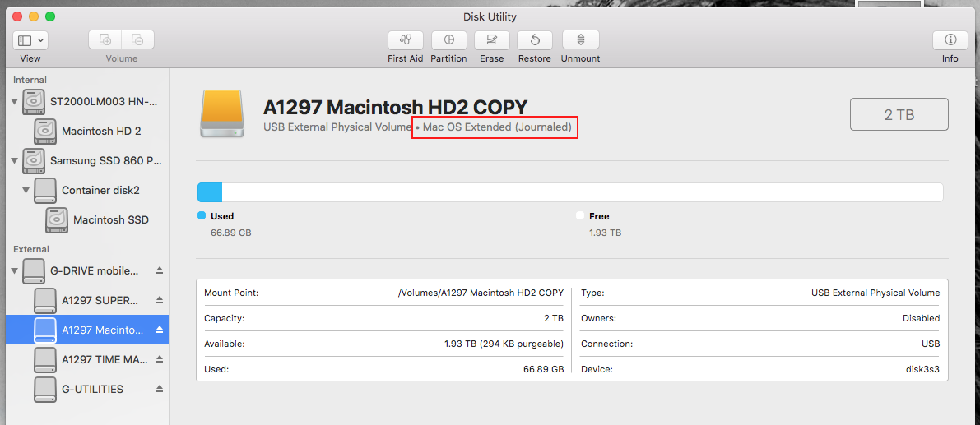Click the G-UTILITIES drive icon
The height and width of the screenshot is (425, 980).
[x=45, y=389]
